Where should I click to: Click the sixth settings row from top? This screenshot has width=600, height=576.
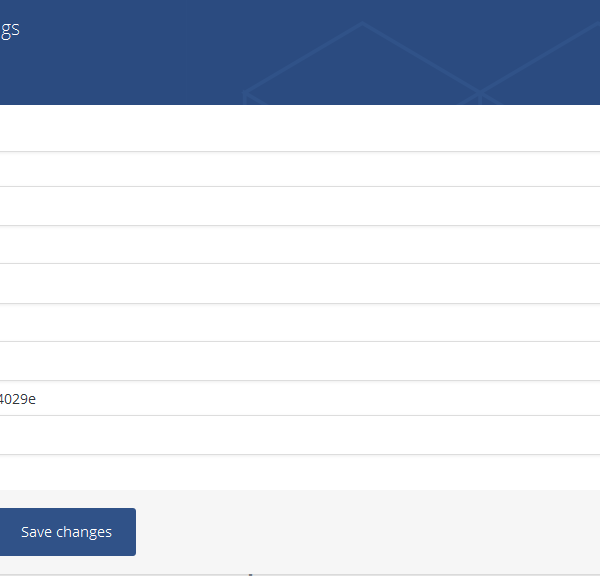coord(300,323)
